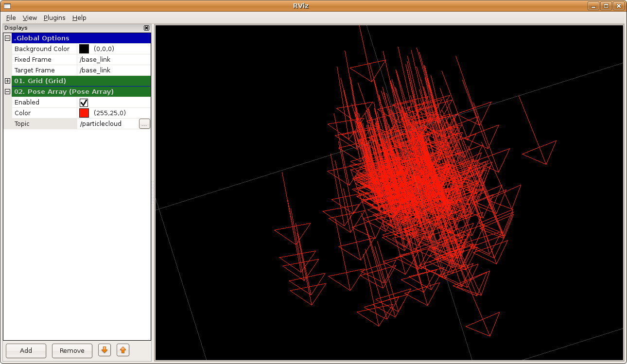Close the Displays panel
627x364 pixels.
click(146, 28)
